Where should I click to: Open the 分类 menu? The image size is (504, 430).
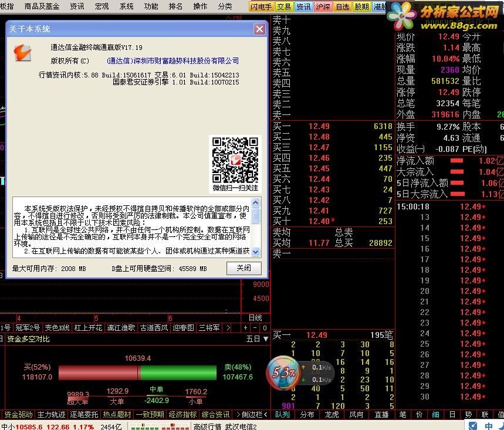[225, 6]
